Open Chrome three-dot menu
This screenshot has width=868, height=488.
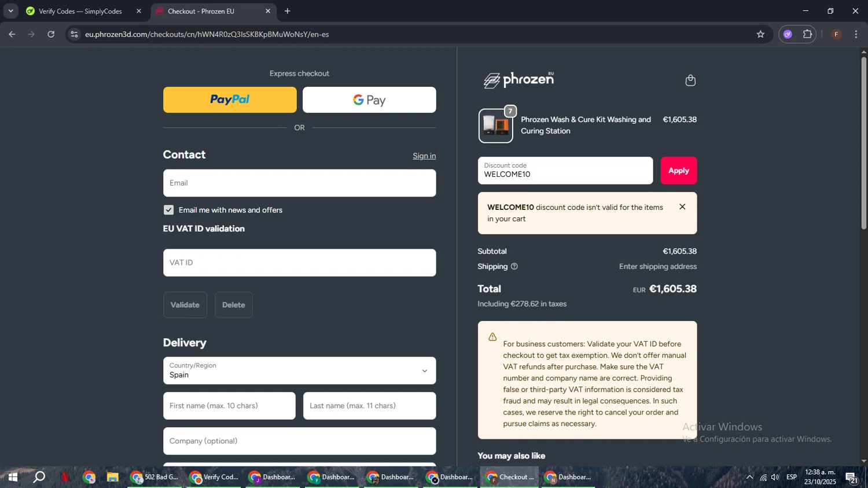[x=856, y=34]
